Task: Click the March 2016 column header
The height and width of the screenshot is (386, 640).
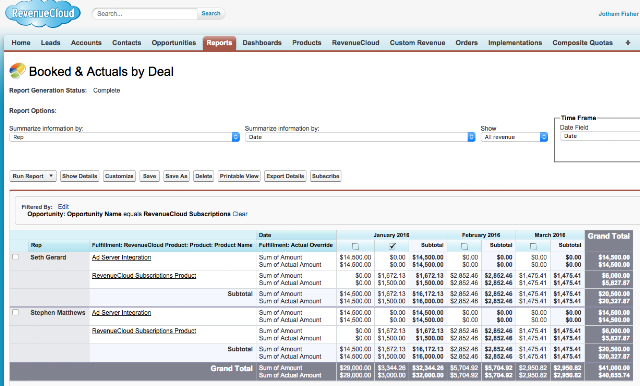Action: point(550,235)
